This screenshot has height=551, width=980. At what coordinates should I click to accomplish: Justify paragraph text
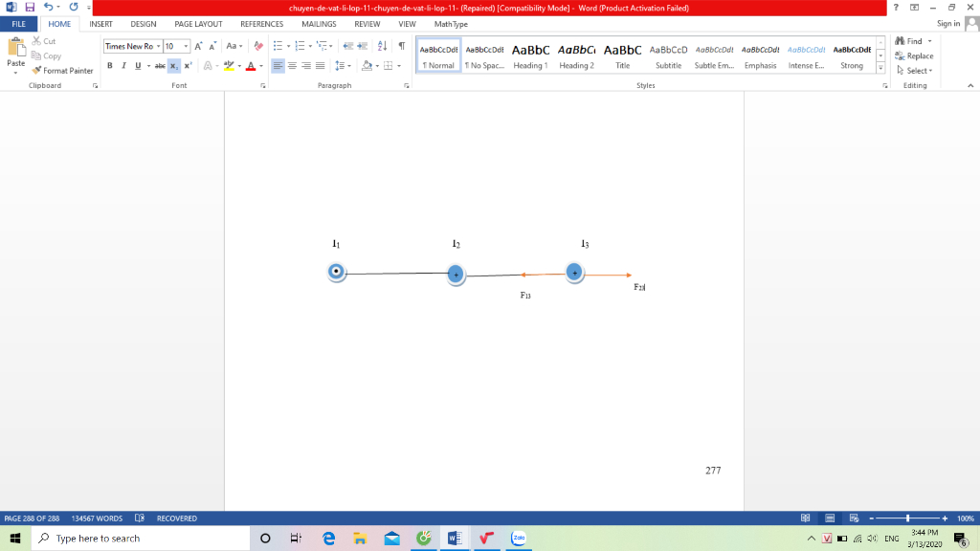point(320,66)
